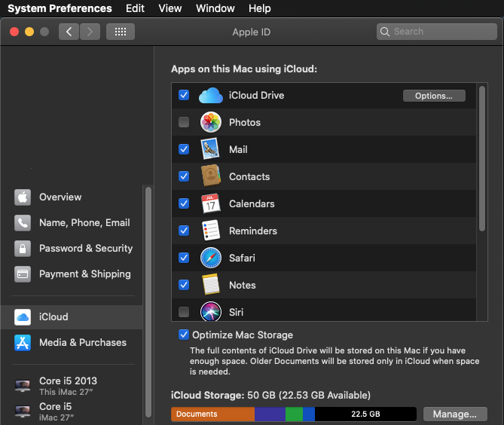Go back with the left arrow

click(x=69, y=32)
